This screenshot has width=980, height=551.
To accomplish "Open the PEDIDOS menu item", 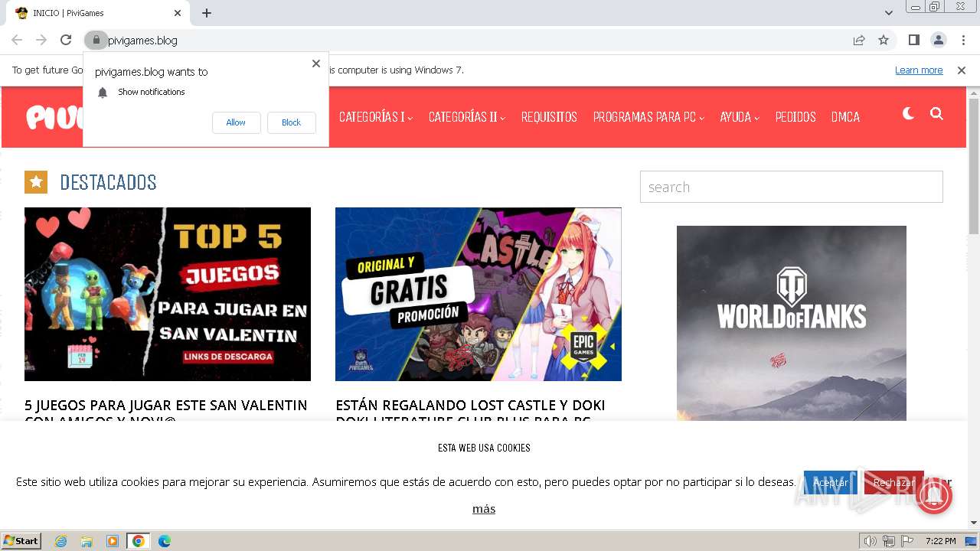I will coord(795,117).
